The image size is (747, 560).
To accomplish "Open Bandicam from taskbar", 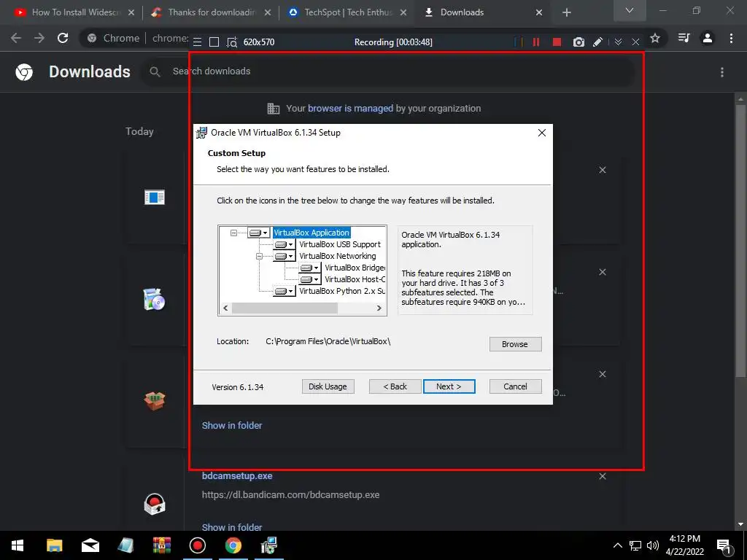I will [x=197, y=545].
